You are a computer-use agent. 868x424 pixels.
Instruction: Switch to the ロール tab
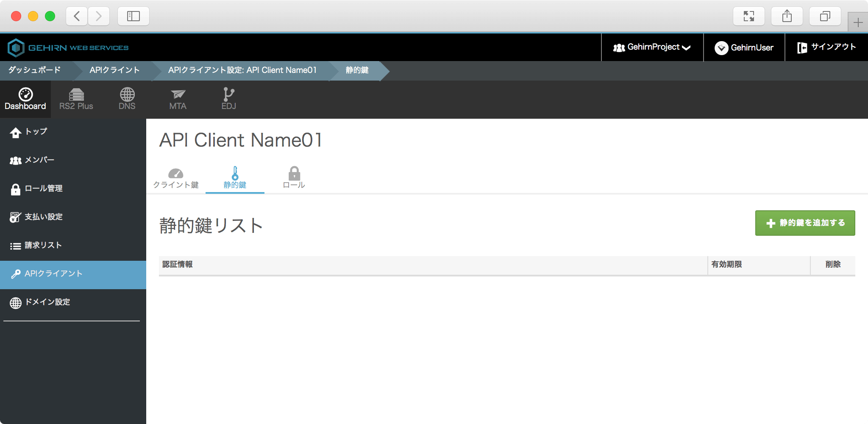[x=294, y=179]
